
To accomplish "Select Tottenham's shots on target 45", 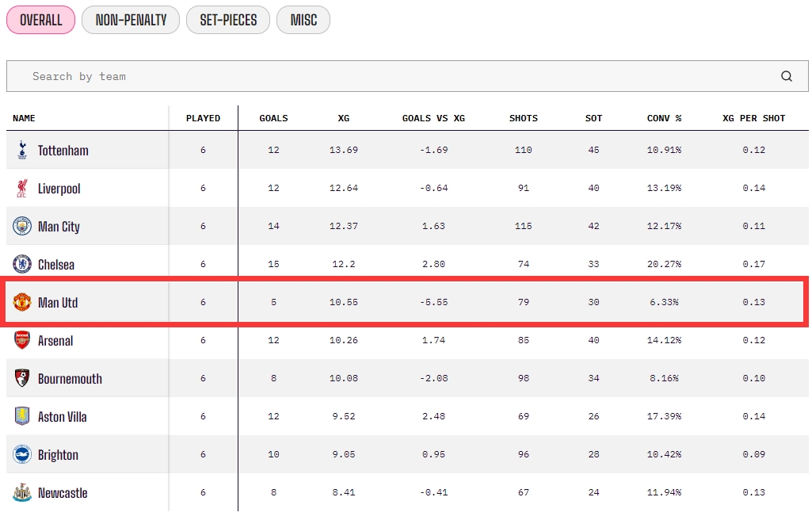I will [593, 150].
